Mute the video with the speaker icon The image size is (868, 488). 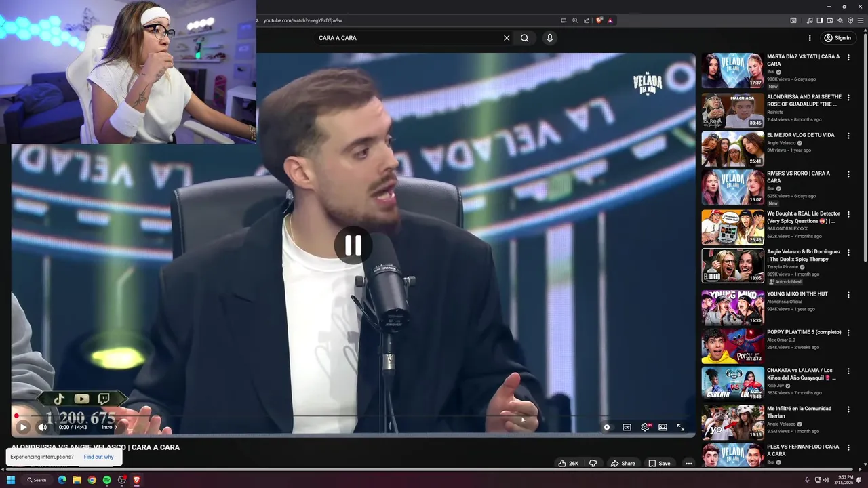(42, 427)
